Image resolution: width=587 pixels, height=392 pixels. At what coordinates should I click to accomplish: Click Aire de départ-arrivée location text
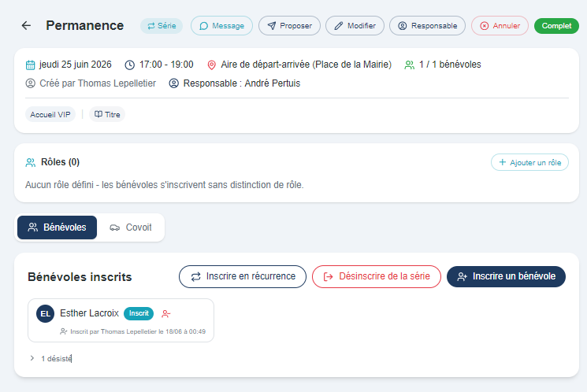(307, 65)
